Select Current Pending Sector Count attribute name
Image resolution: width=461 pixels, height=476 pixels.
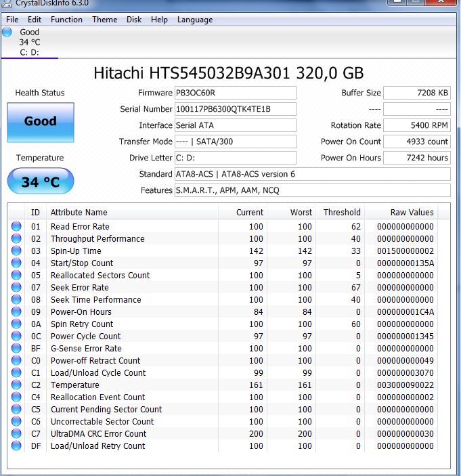pyautogui.click(x=106, y=410)
